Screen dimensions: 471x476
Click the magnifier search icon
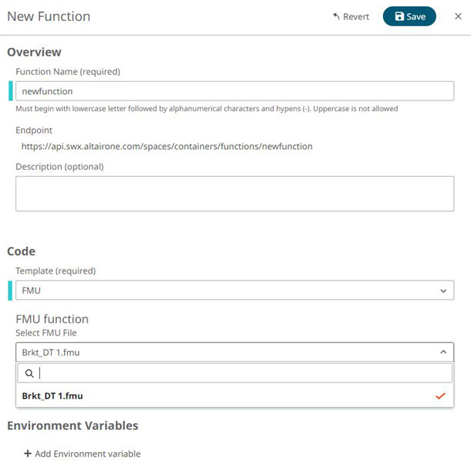29,373
